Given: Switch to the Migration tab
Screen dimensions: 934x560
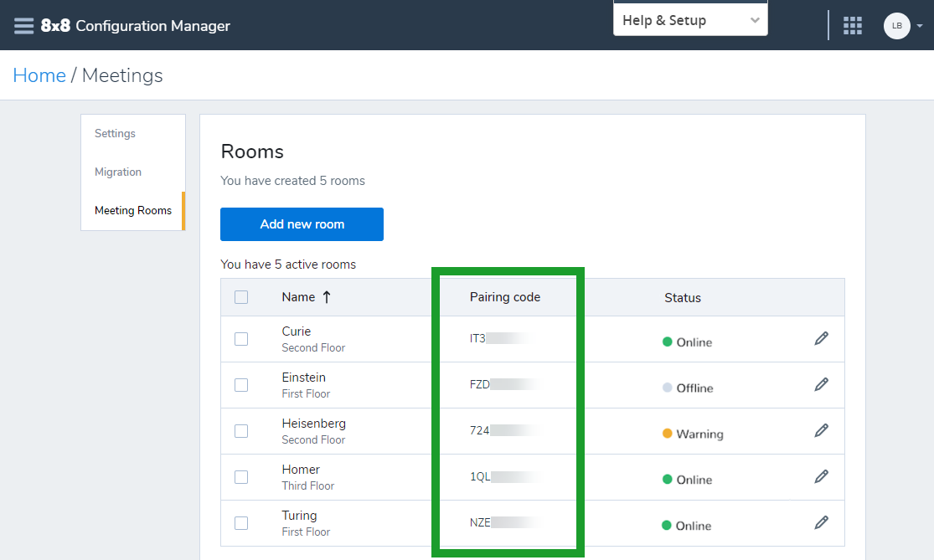Looking at the screenshot, I should point(118,172).
